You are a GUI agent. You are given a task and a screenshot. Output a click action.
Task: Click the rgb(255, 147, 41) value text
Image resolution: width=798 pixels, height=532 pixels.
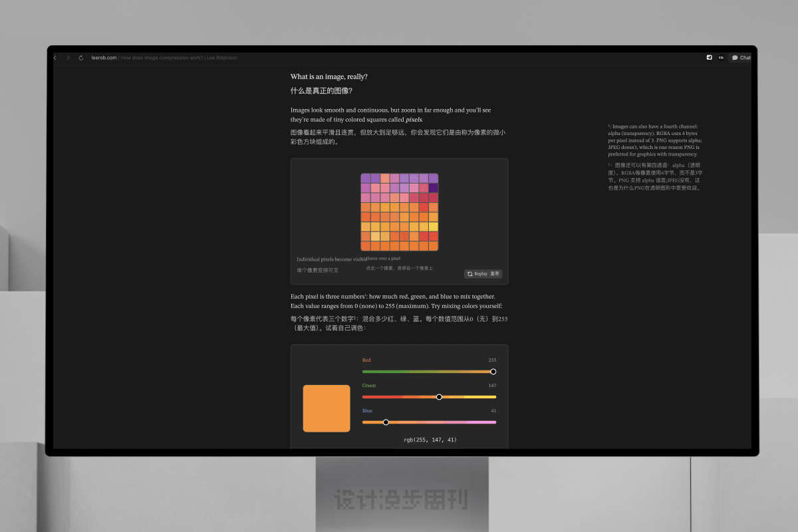tap(430, 440)
